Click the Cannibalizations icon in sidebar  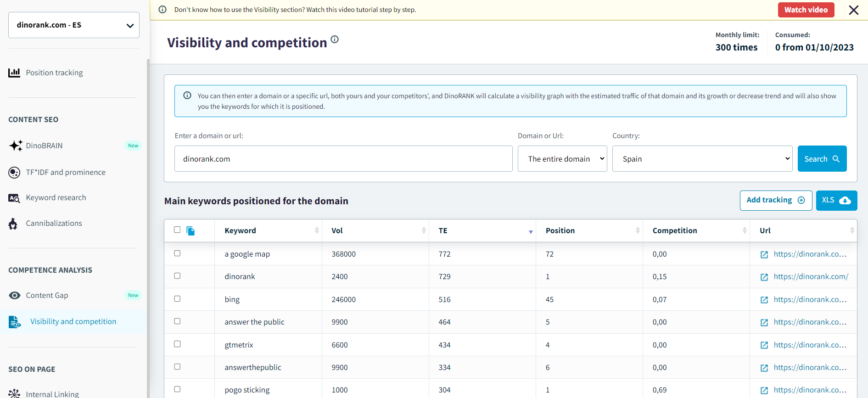coord(13,224)
